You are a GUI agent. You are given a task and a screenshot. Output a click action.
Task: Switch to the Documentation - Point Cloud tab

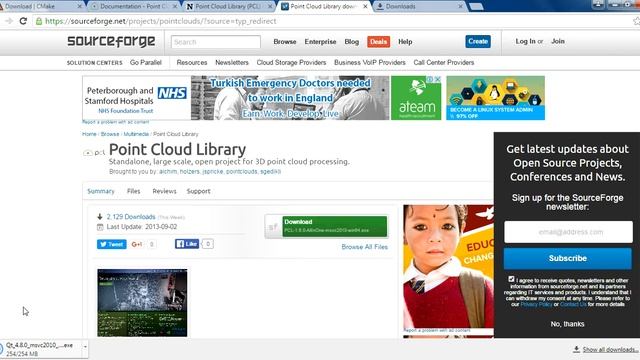click(133, 7)
